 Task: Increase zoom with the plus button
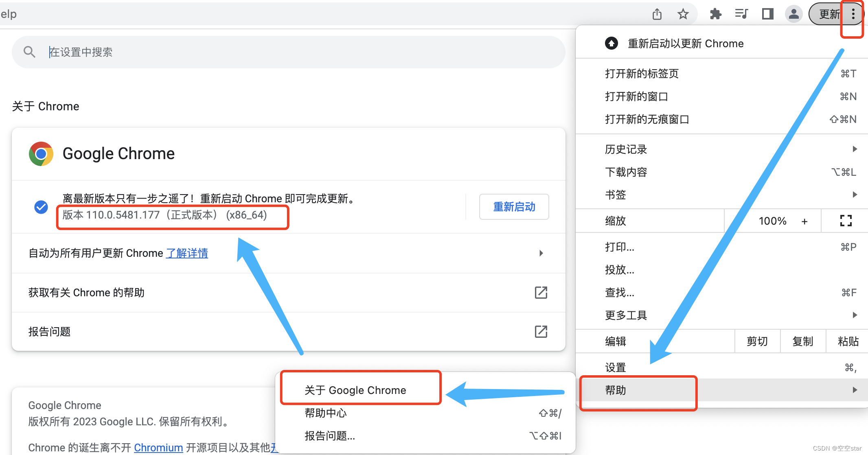click(x=804, y=221)
